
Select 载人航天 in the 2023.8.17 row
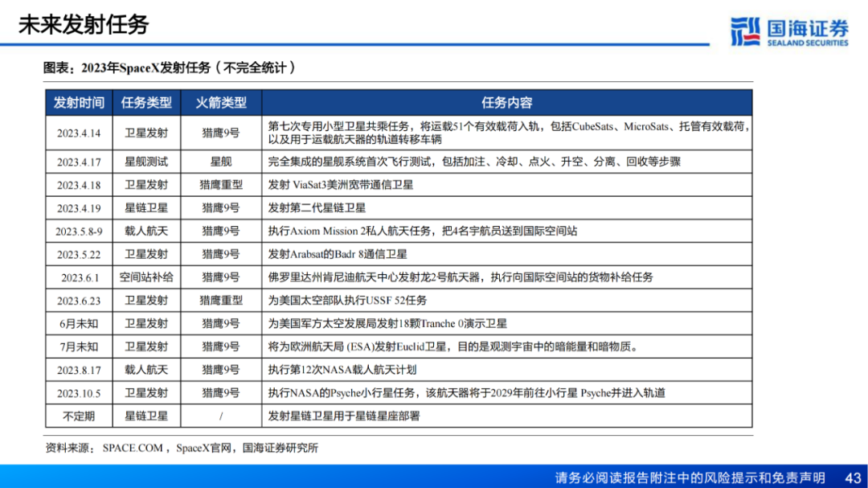tap(147, 370)
